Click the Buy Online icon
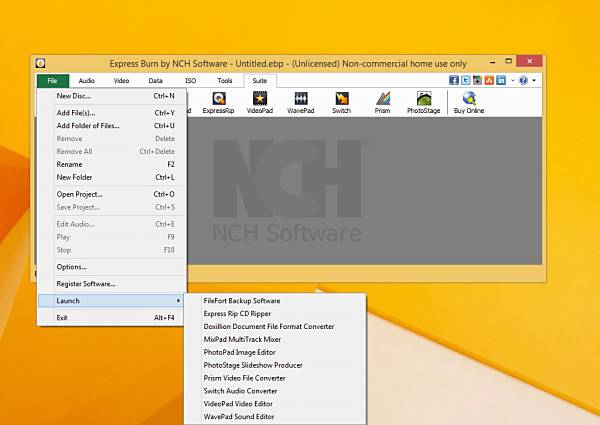 [469, 103]
